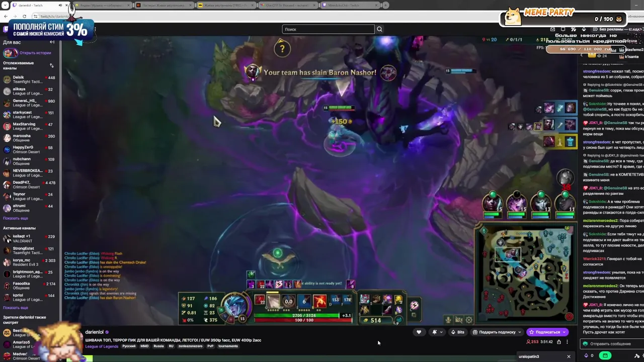Open alkaya channel in sidebar
The width and height of the screenshot is (644, 362).
(x=30, y=91)
